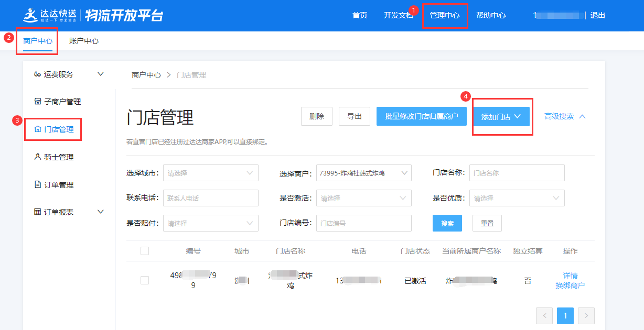Toggle the select-all checkbox in table header
Image resolution: width=644 pixels, height=330 pixels.
point(145,251)
